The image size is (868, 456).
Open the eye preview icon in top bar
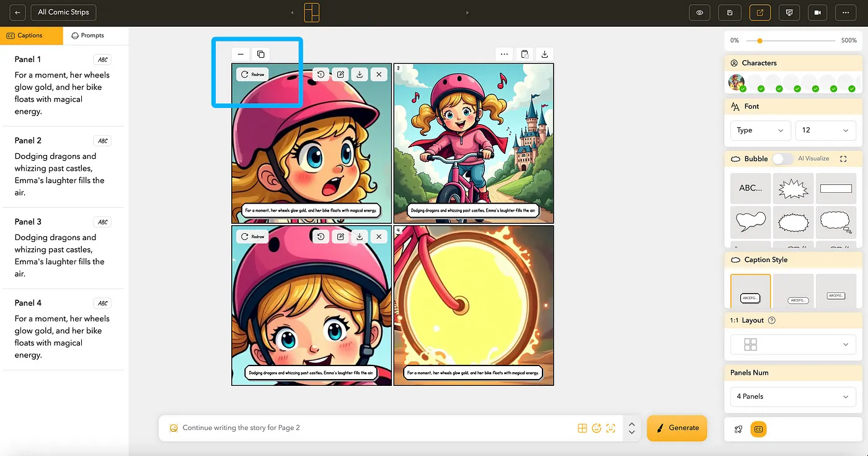[x=699, y=12]
